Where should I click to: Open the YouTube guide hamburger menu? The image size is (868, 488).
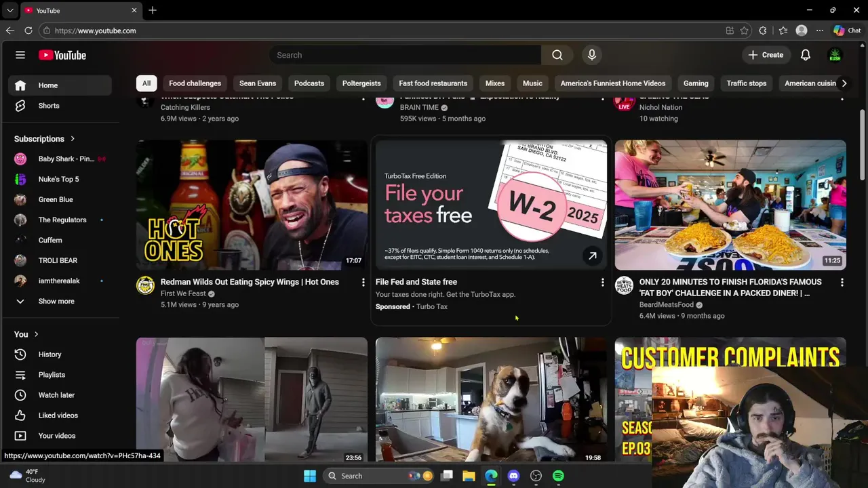20,55
